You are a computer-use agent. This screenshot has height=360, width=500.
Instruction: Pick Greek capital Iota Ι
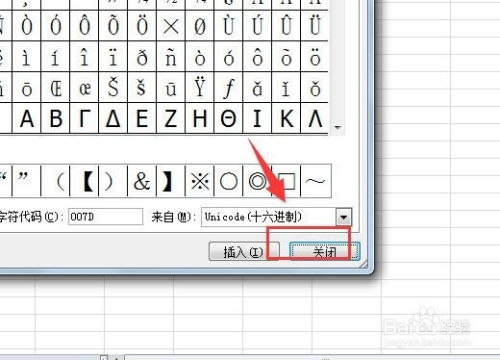[x=257, y=118]
